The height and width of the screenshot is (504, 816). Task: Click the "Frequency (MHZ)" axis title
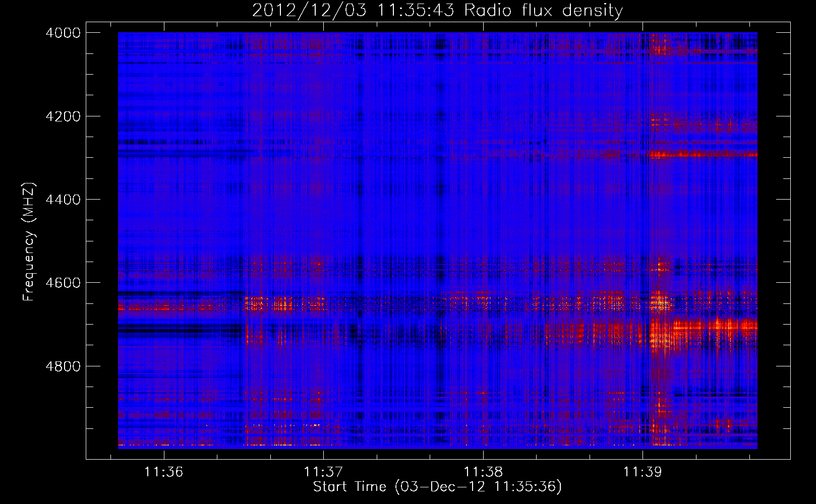29,242
